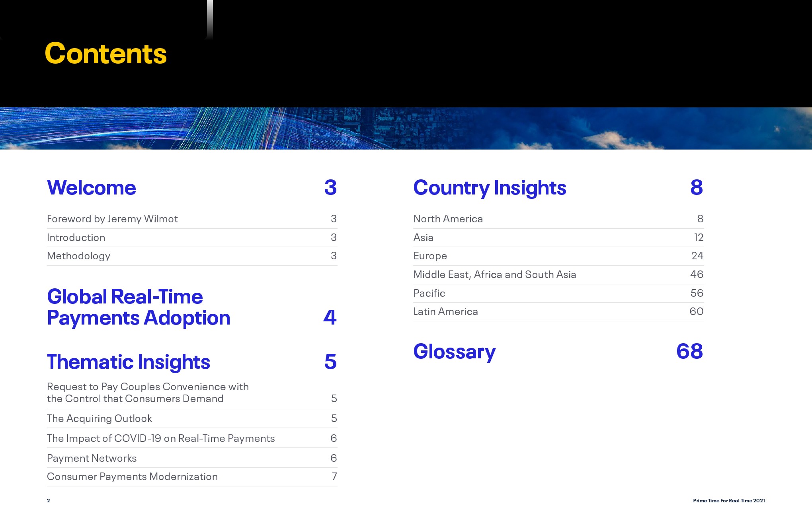Go to the Europe section

430,256
